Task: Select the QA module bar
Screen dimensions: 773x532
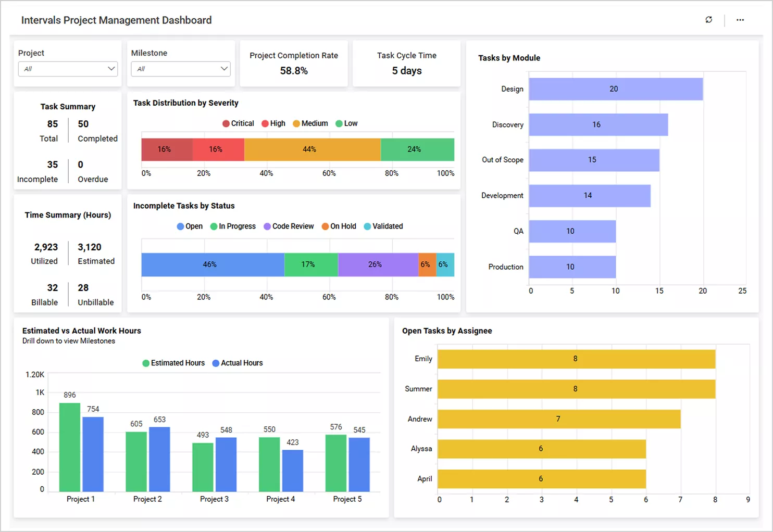Action: coord(572,231)
